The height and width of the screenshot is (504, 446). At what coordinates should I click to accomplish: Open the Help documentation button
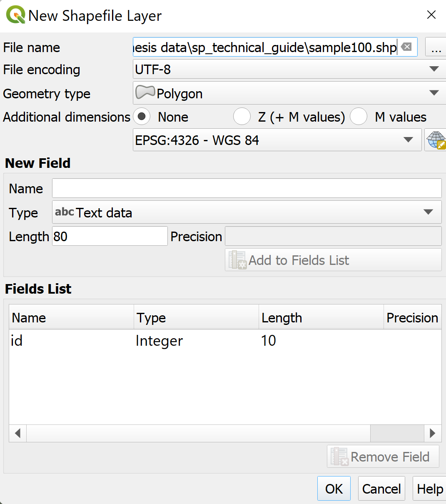430,489
